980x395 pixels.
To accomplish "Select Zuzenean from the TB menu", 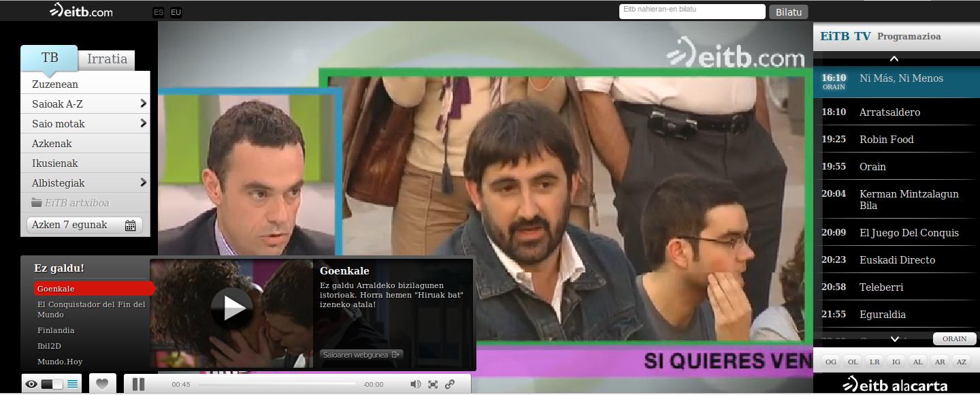I will 55,84.
